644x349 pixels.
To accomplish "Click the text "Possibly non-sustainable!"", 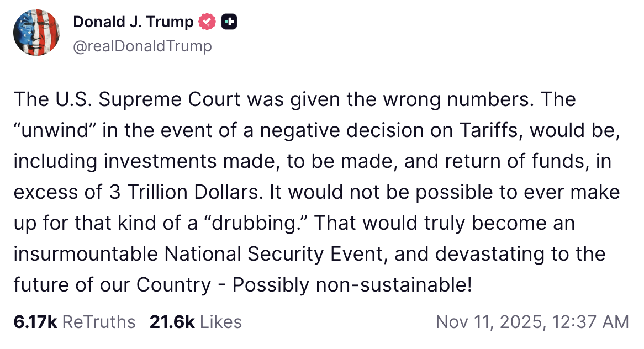I will 352,285.
